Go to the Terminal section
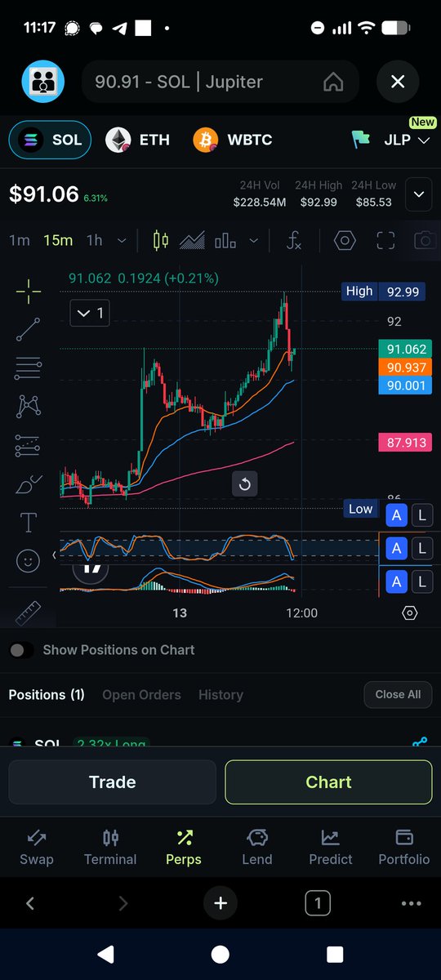 [110, 847]
